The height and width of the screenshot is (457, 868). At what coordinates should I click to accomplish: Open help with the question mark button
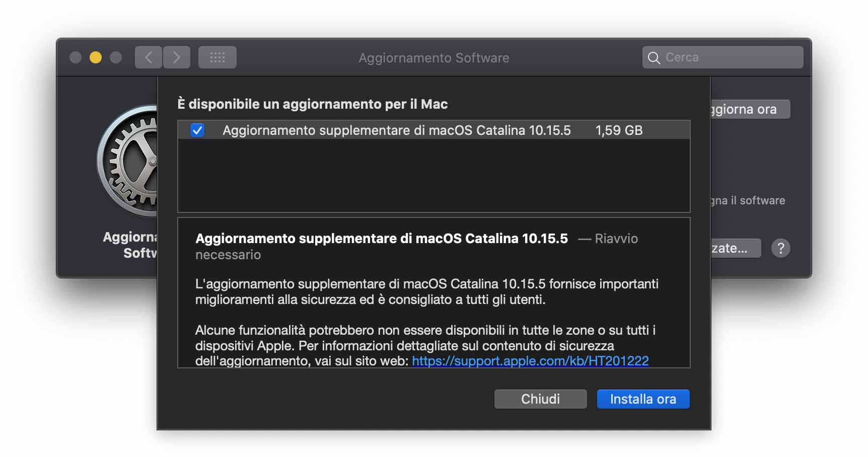tap(780, 248)
